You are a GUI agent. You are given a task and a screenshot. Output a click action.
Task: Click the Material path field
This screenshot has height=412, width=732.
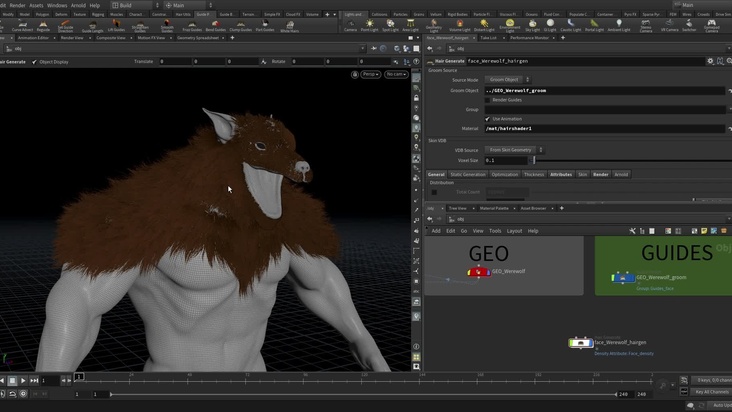pyautogui.click(x=605, y=128)
